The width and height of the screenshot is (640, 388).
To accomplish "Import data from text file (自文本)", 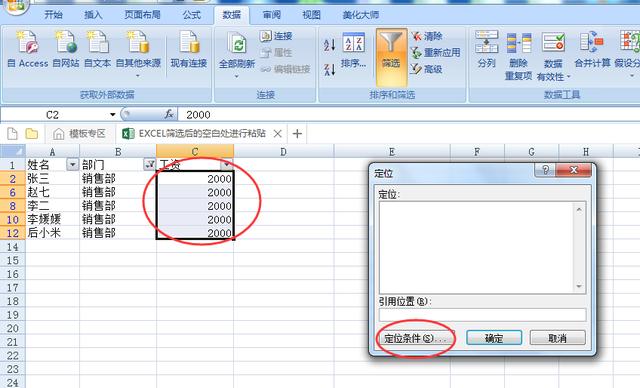I will (98, 49).
